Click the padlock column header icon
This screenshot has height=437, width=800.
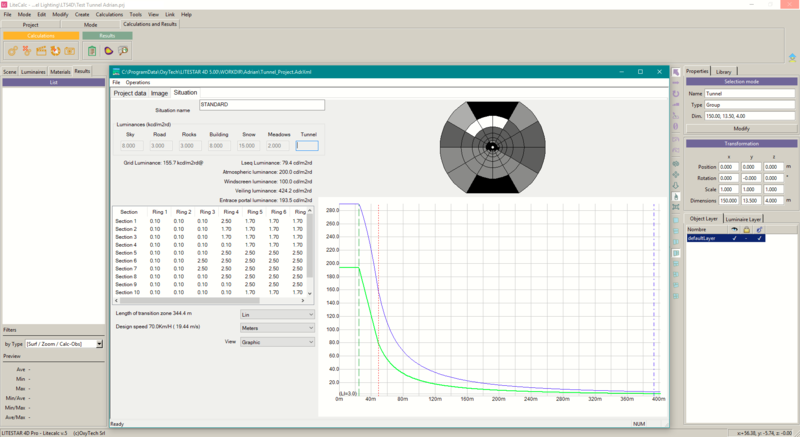tap(746, 229)
